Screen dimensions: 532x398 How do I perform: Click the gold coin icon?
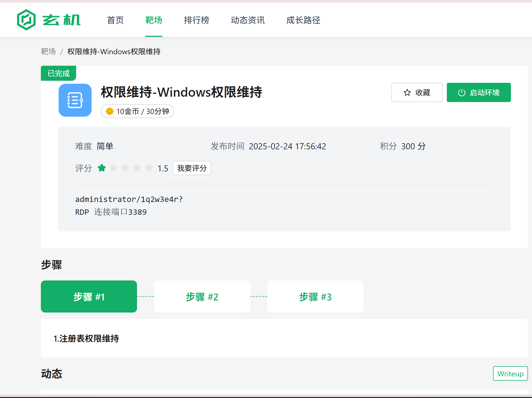[109, 111]
